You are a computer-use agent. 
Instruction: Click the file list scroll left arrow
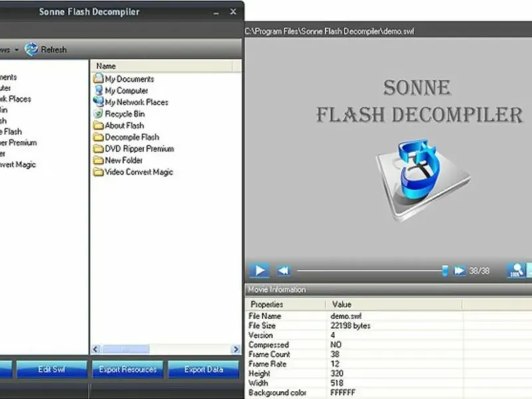[96, 349]
